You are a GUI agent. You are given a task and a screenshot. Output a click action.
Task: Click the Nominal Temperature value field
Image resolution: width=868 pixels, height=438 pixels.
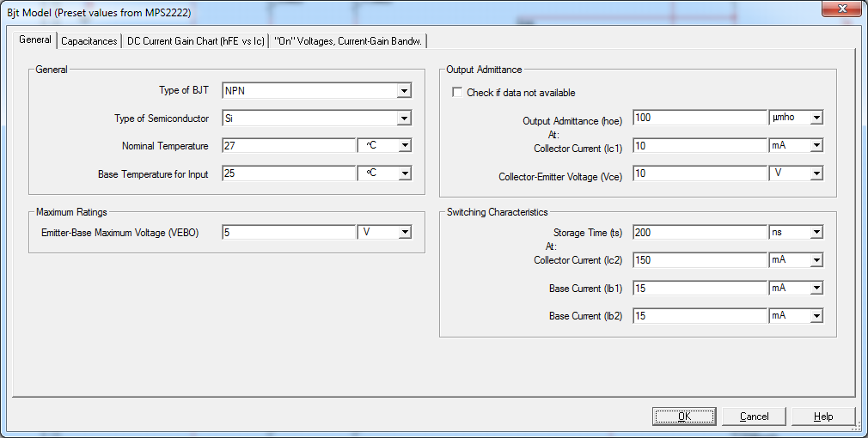(x=289, y=145)
